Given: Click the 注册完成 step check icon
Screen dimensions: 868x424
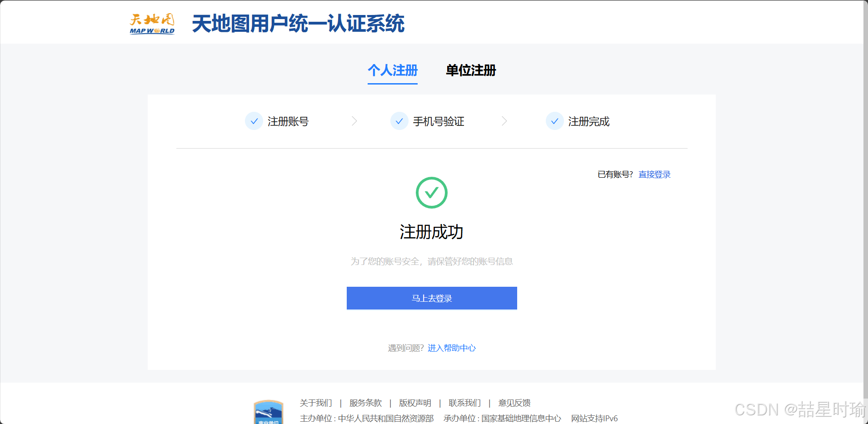Looking at the screenshot, I should coord(554,121).
